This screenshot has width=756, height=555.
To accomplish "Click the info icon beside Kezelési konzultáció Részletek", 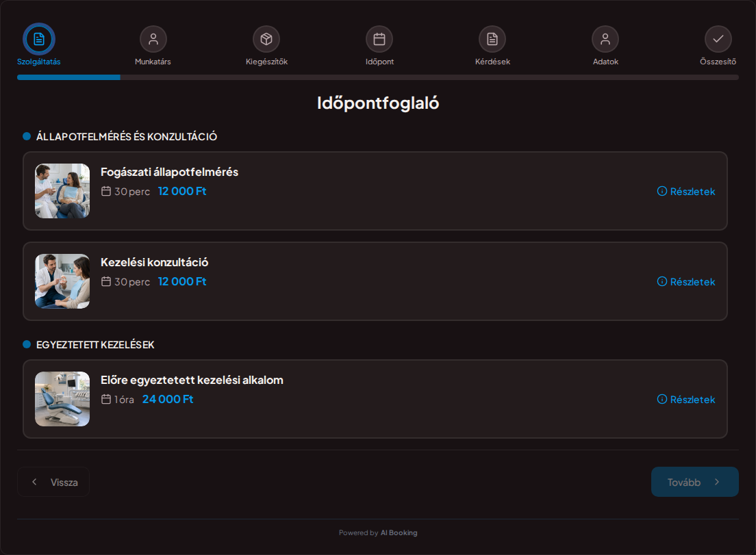I will click(x=662, y=281).
